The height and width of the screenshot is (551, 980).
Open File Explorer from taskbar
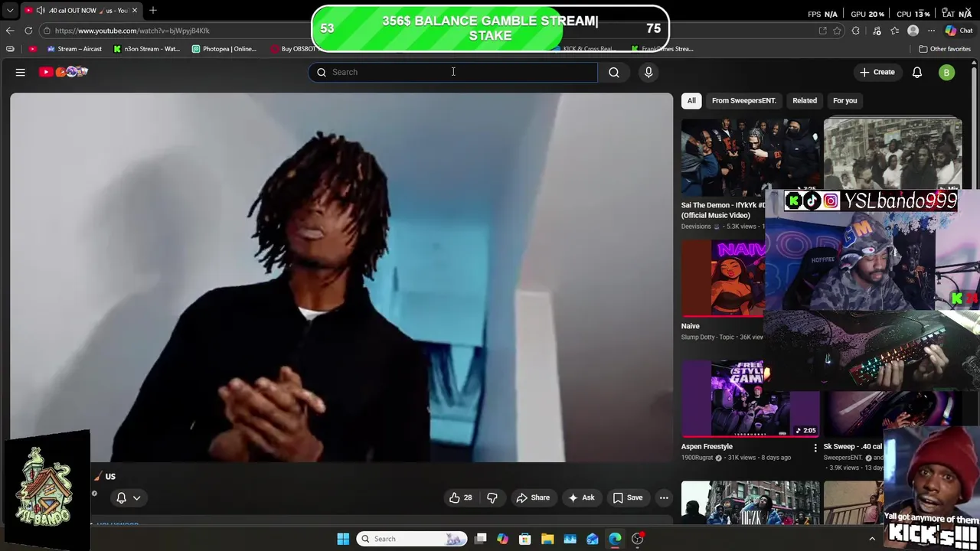click(547, 539)
